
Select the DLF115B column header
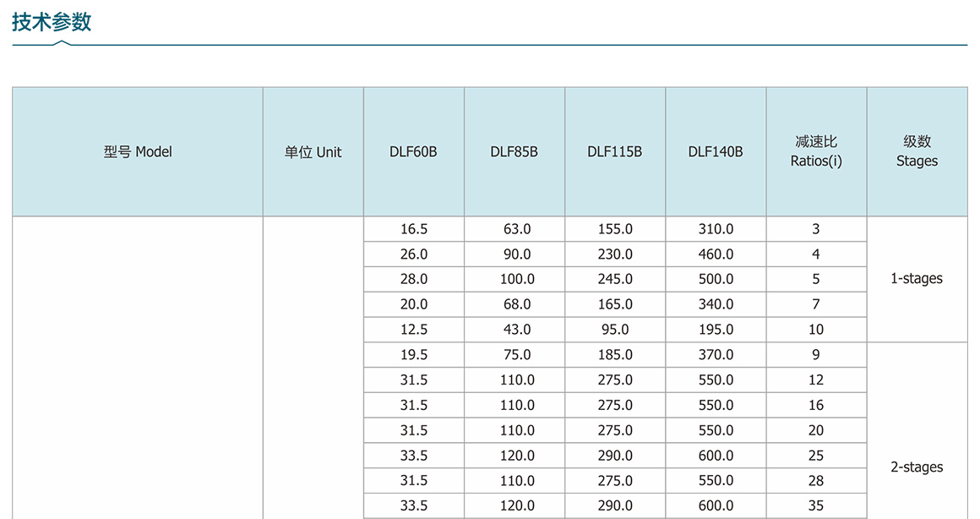tap(614, 152)
